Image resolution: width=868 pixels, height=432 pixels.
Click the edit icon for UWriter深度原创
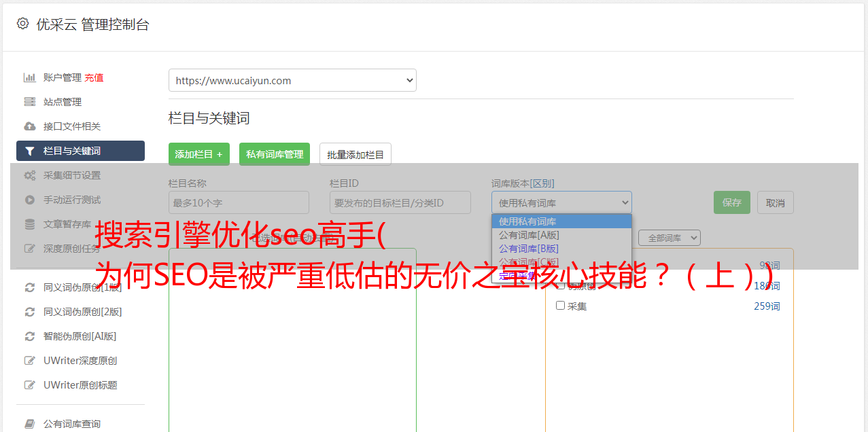30,361
